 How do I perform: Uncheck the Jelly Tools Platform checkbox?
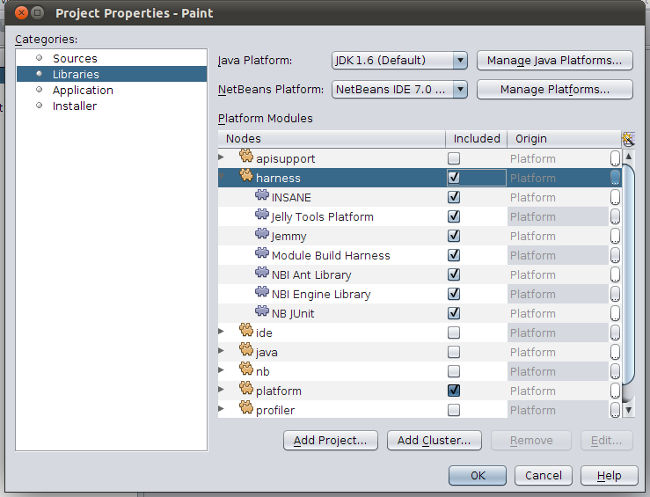[454, 217]
